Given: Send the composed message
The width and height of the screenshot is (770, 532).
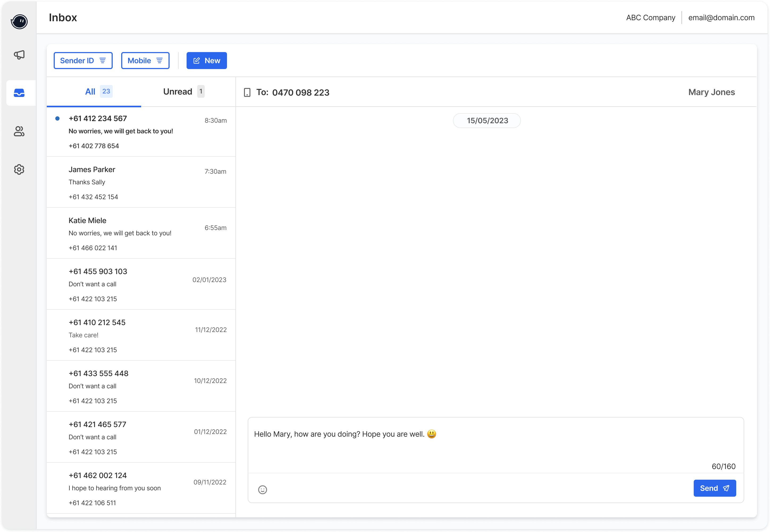Looking at the screenshot, I should [715, 488].
